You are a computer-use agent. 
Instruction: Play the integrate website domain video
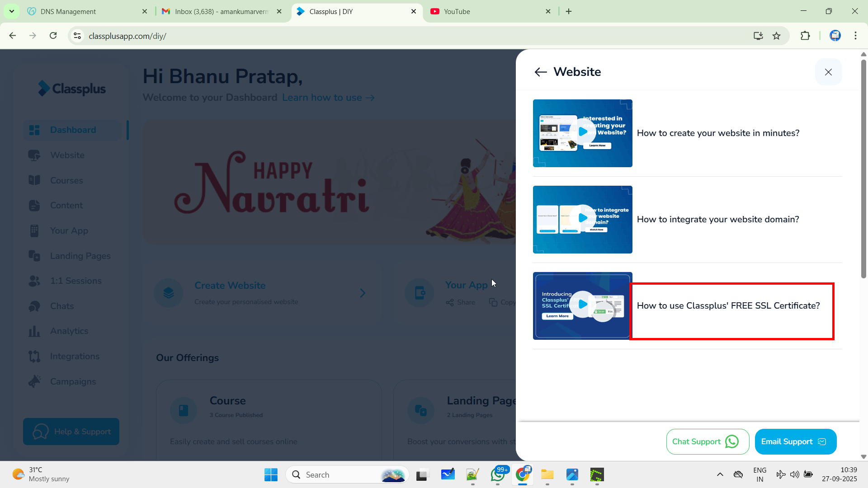(583, 218)
